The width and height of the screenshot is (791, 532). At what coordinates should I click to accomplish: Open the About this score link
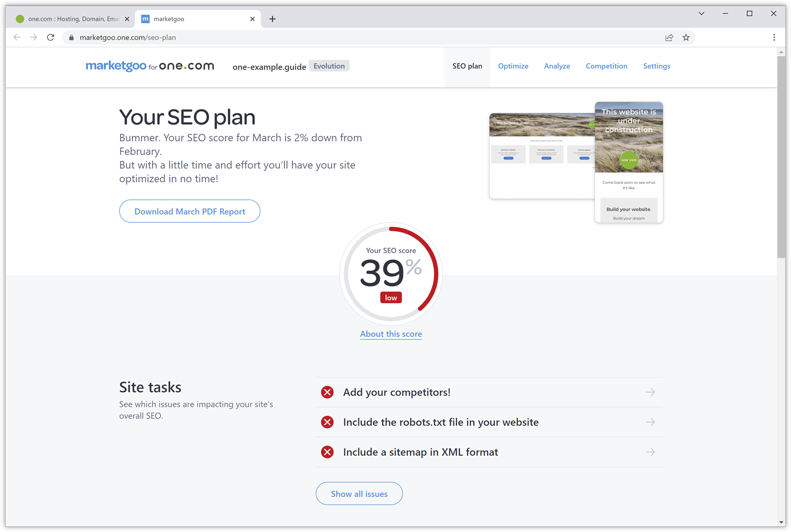click(x=391, y=334)
